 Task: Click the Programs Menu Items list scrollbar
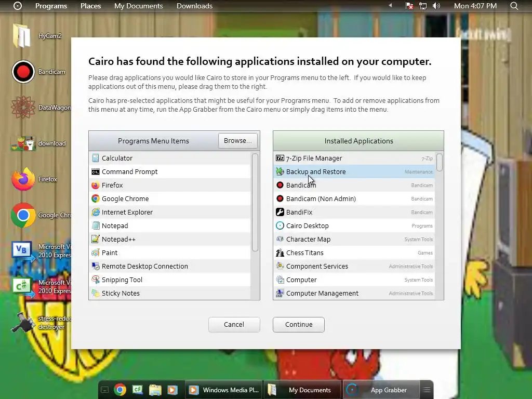[x=255, y=202]
